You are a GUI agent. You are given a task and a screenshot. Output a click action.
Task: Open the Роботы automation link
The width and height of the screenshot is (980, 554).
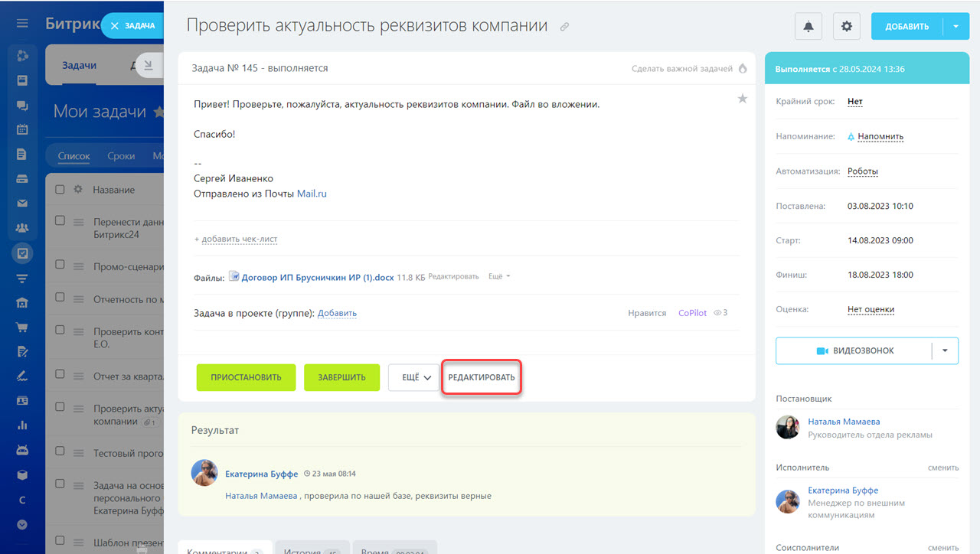(x=863, y=171)
